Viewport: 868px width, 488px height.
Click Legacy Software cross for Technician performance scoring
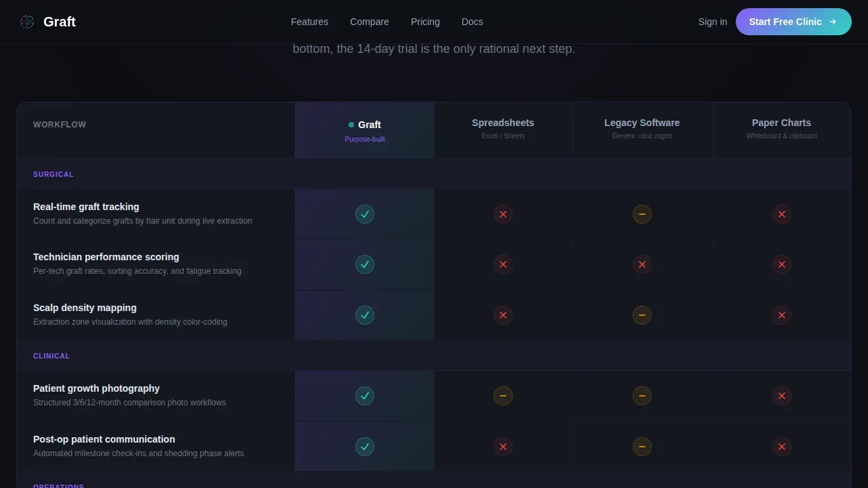[642, 264]
